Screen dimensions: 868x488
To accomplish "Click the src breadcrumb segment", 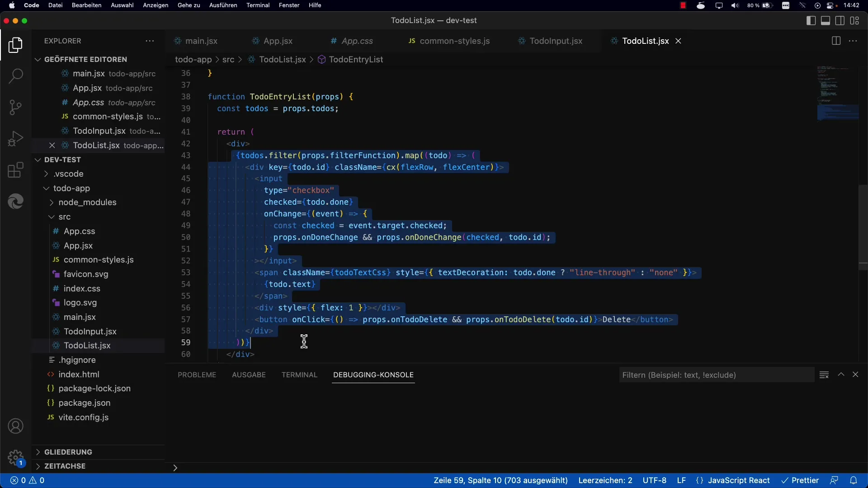I will tap(228, 59).
